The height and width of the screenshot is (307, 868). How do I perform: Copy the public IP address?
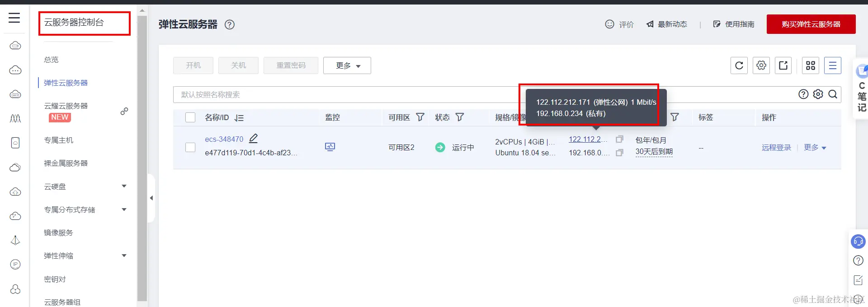[x=619, y=139]
